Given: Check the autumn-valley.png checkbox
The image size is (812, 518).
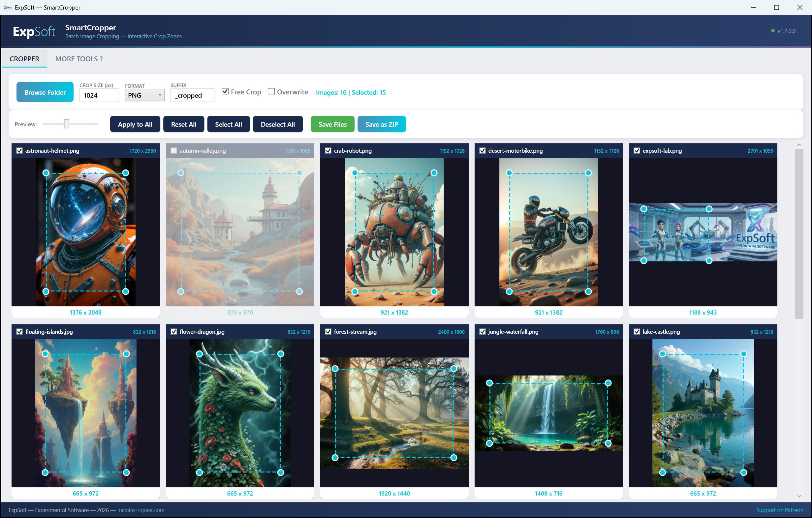Looking at the screenshot, I should [x=174, y=151].
